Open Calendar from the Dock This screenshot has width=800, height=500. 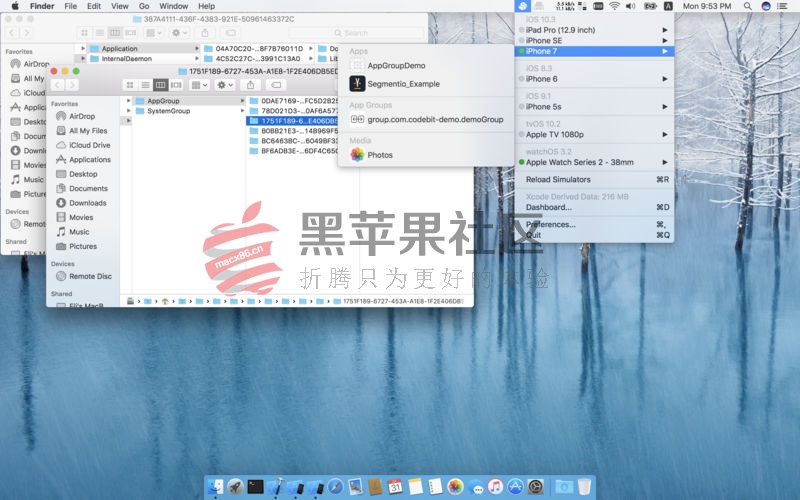tap(395, 486)
